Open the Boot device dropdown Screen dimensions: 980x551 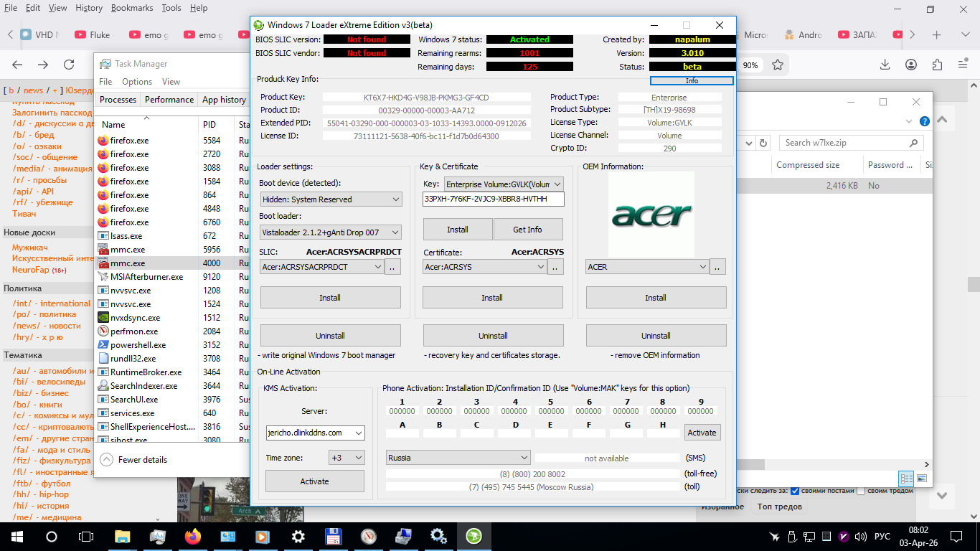(331, 199)
